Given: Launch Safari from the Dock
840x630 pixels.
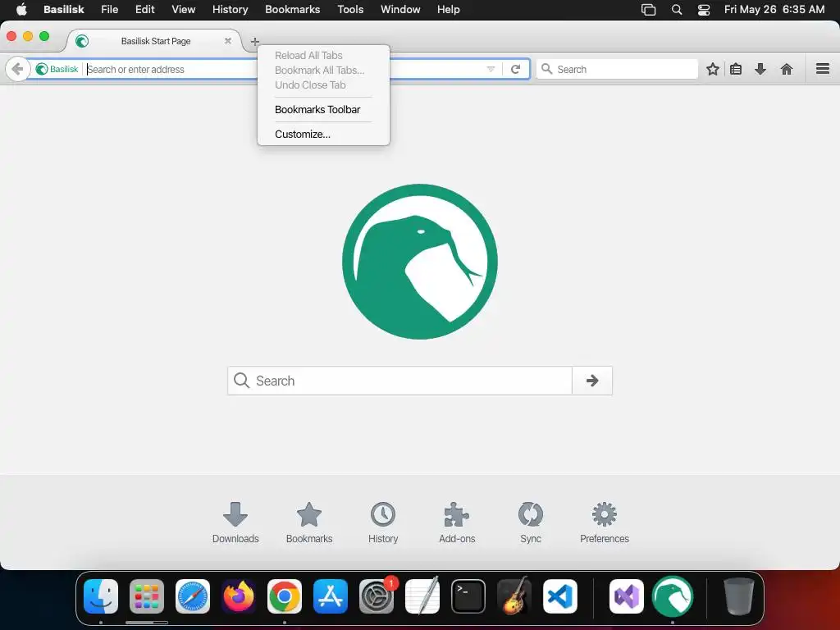Looking at the screenshot, I should [x=193, y=596].
